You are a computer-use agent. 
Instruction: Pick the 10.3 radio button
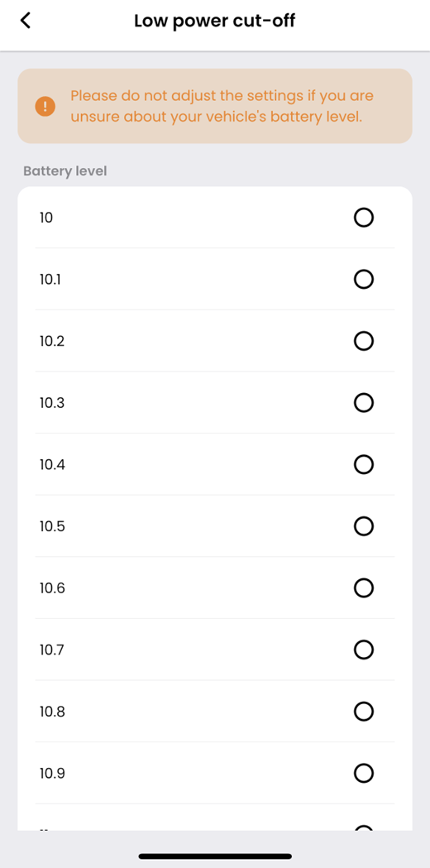coord(364,402)
